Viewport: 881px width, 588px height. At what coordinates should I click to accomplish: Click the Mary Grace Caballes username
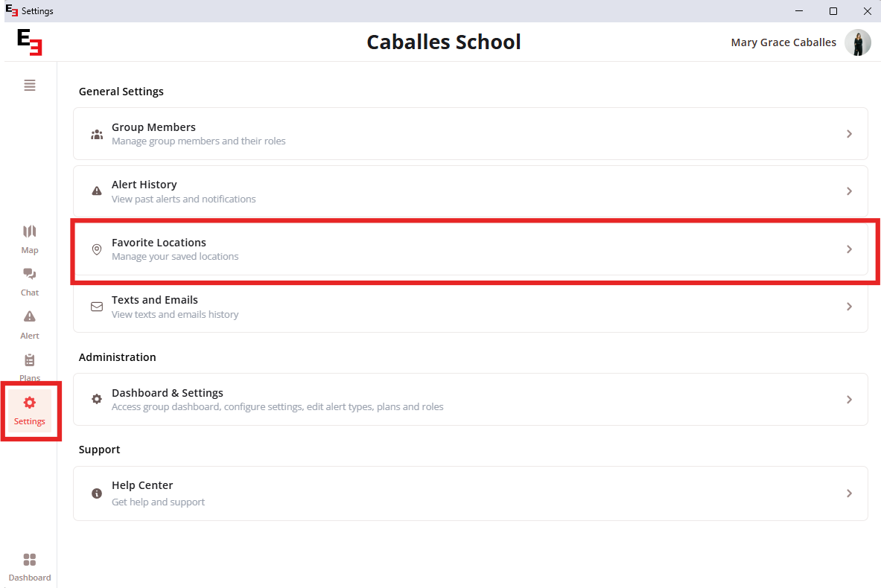point(783,42)
